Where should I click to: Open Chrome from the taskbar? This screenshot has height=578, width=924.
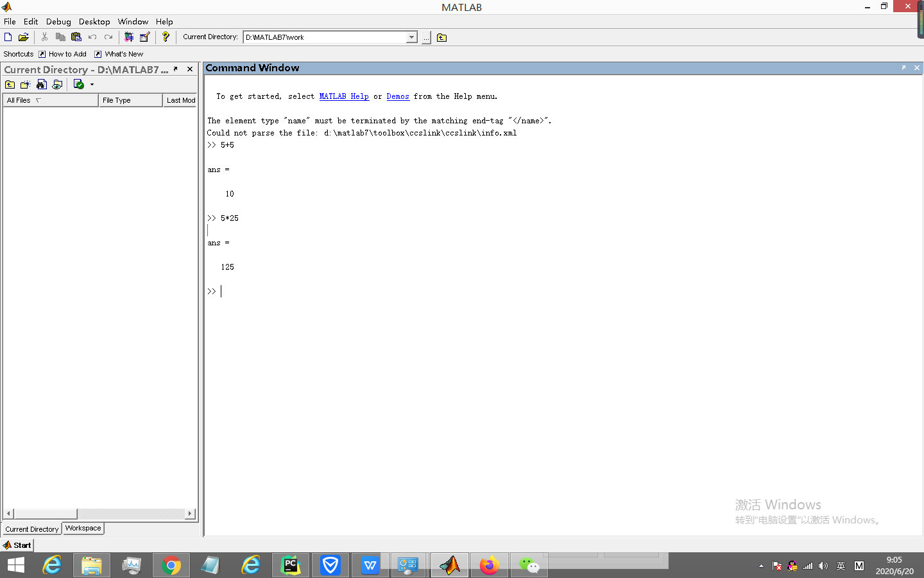click(x=171, y=565)
